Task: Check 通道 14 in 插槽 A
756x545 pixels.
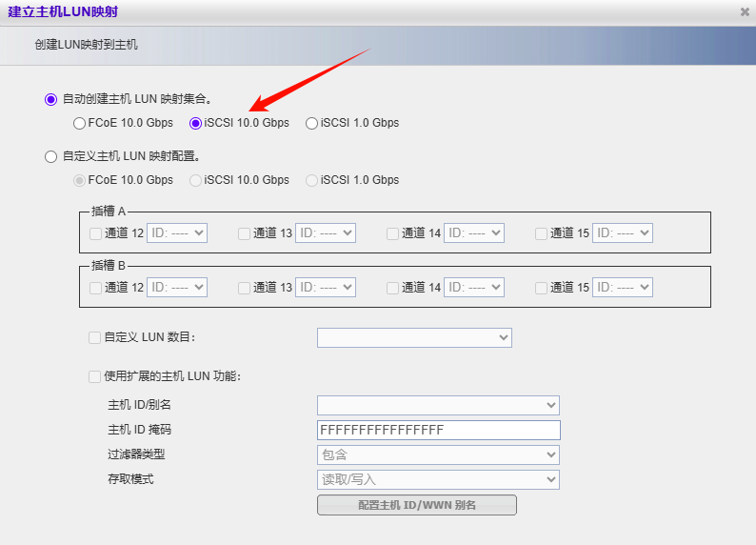Action: coord(392,233)
